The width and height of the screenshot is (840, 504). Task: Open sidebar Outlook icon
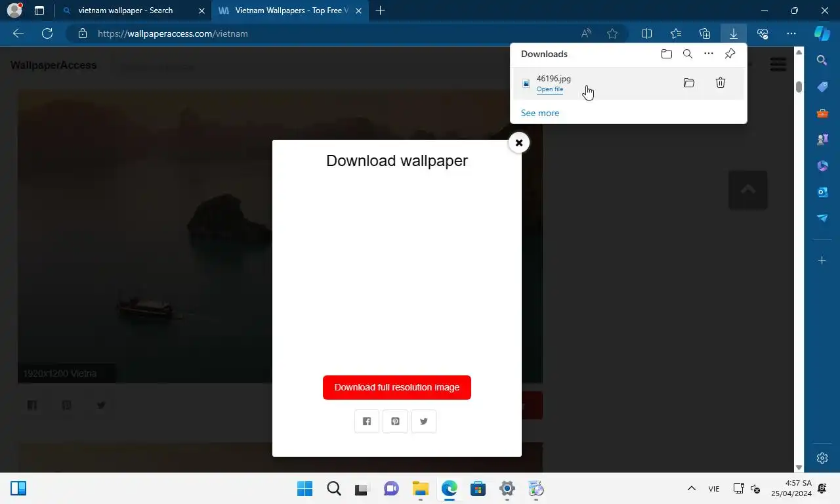(822, 192)
